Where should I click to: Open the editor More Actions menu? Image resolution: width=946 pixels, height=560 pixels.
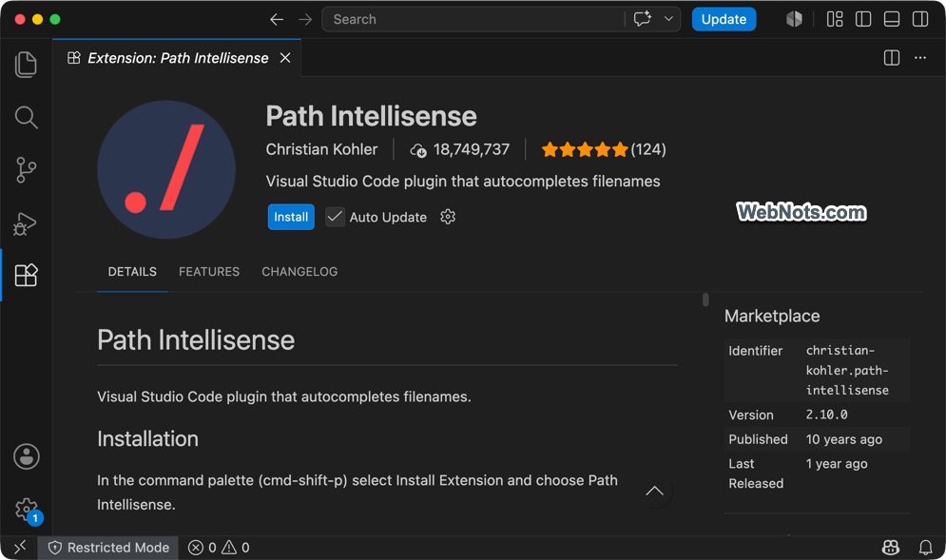click(x=920, y=58)
